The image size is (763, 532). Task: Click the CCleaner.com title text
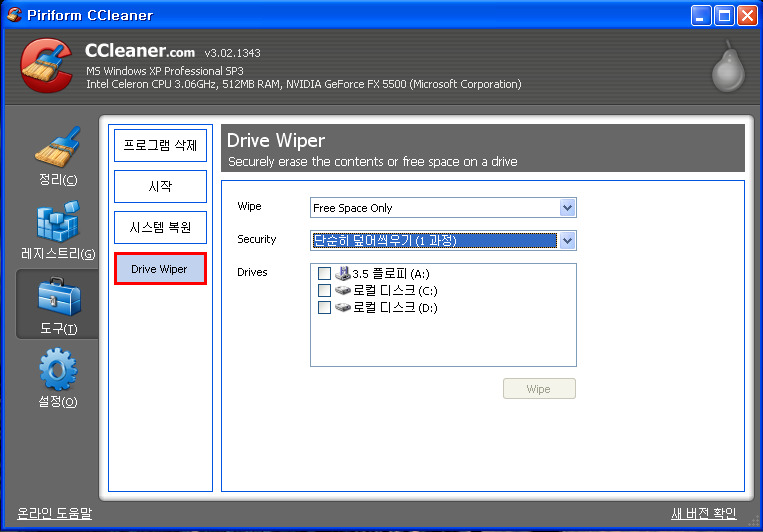coord(140,51)
